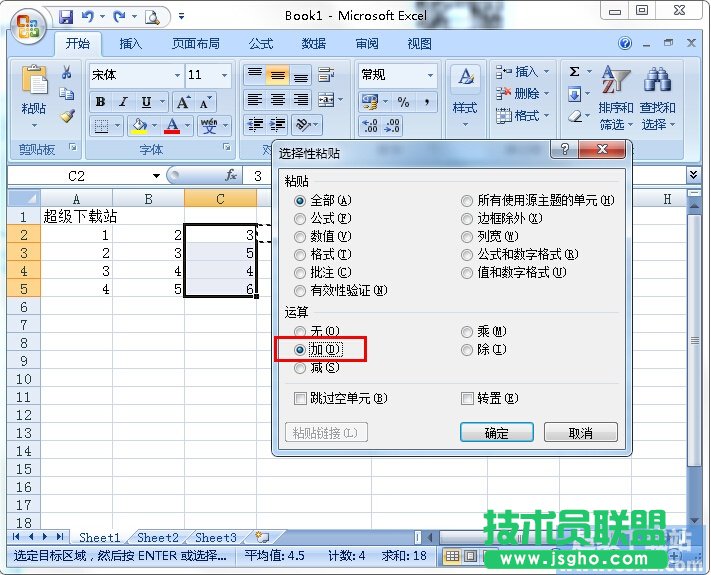This screenshot has width=711, height=575.
Task: Click the percent style icon
Action: [403, 102]
